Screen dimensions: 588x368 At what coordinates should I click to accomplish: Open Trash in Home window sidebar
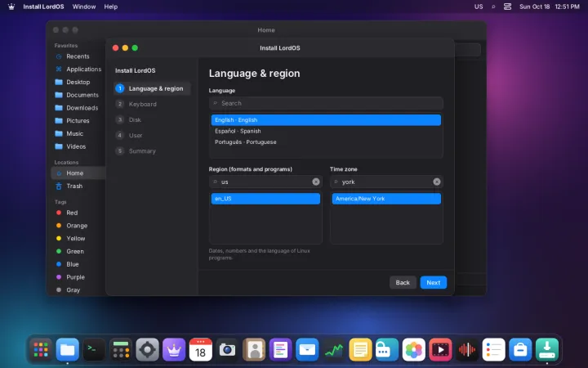click(78, 186)
